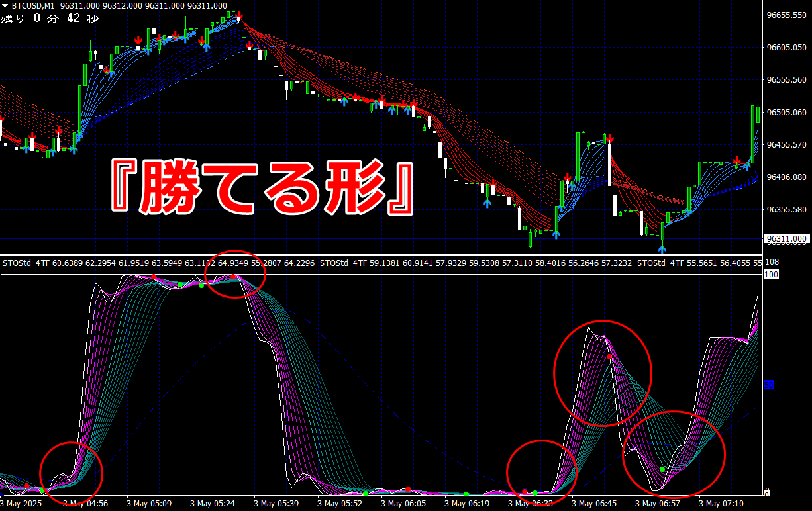Click the 残り 0 分 42 秒 countdown text
This screenshot has height=511, width=812.
tap(50, 18)
